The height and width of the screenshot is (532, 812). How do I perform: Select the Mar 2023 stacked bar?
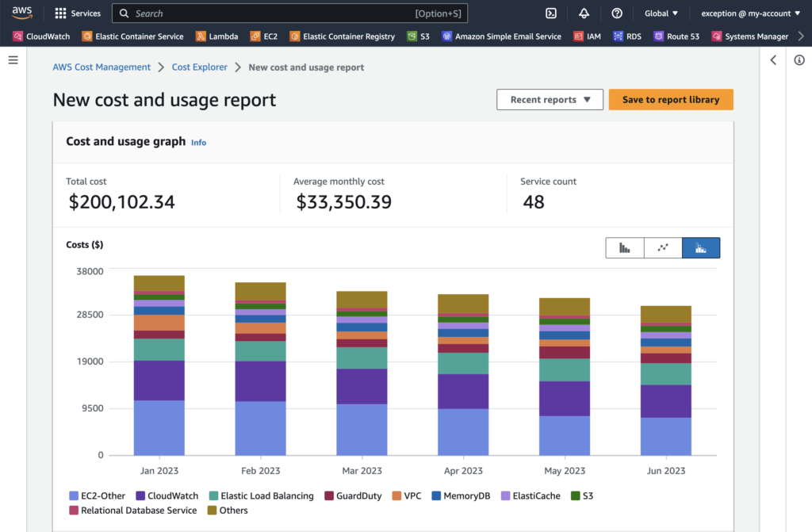[x=362, y=373]
